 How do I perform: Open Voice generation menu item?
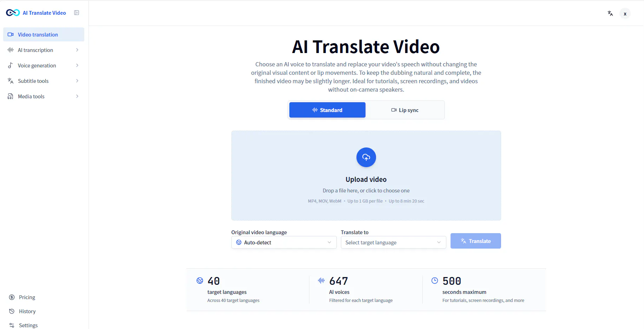coord(44,65)
